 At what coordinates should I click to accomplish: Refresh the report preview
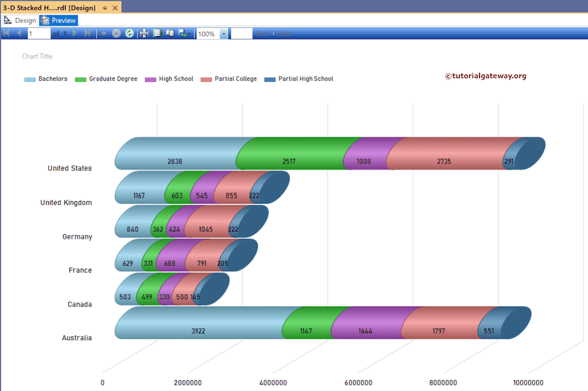click(x=129, y=33)
